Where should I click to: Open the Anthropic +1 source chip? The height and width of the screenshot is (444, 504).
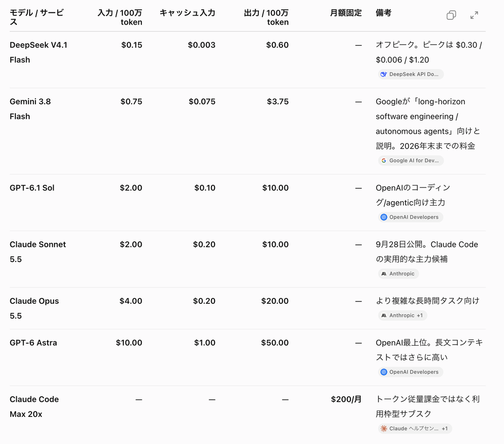click(x=403, y=316)
